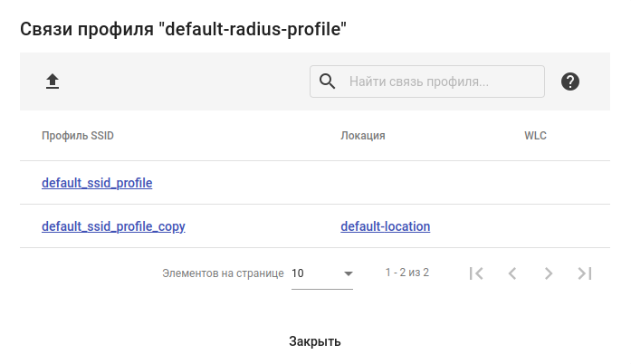The image size is (631, 364).
Task: Click the "1 - 2 из 2" range text
Action: click(407, 273)
